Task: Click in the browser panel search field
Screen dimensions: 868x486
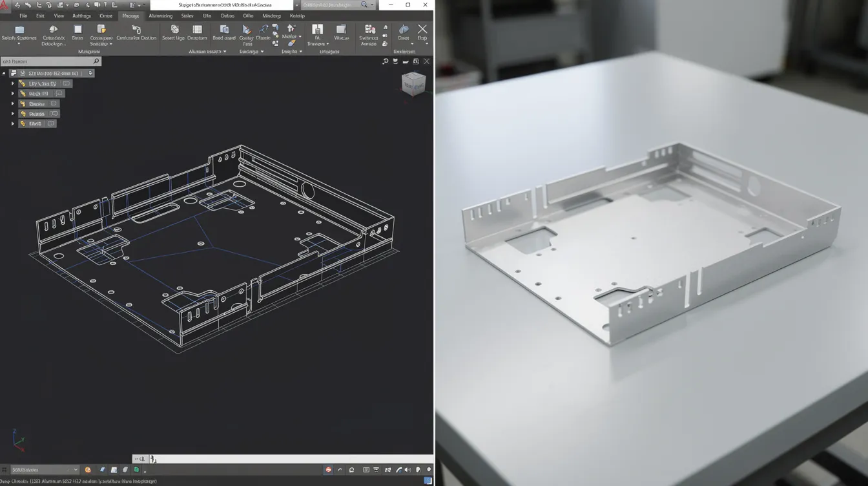Action: pos(51,61)
